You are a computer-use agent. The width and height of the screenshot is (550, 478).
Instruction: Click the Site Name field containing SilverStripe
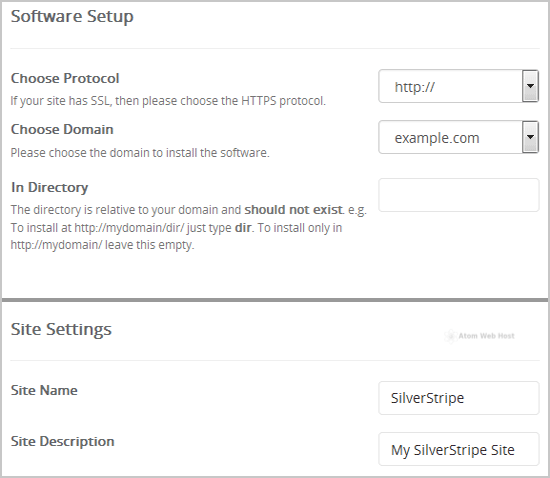(x=458, y=398)
